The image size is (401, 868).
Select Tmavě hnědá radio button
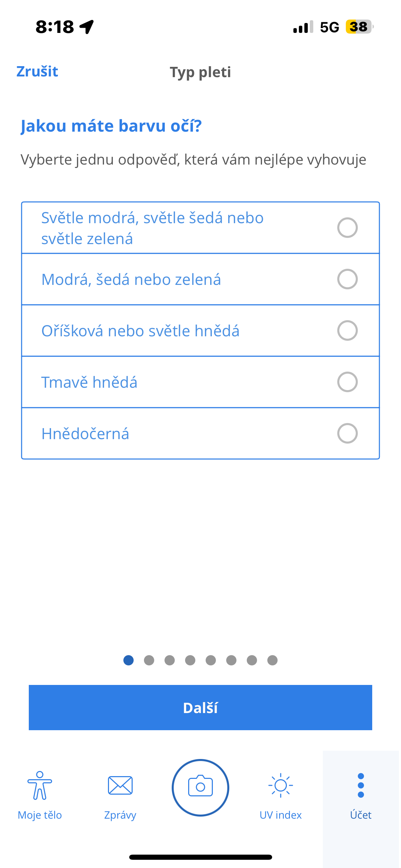pyautogui.click(x=348, y=382)
